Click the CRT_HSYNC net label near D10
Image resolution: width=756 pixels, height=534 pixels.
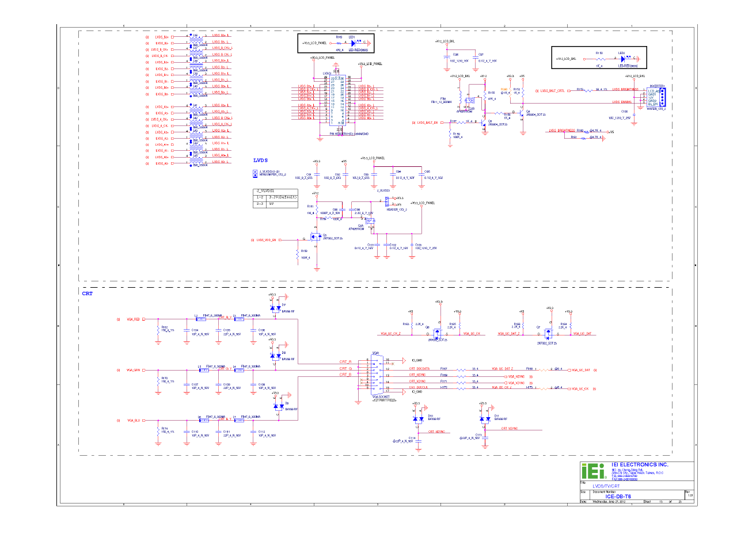436,432
